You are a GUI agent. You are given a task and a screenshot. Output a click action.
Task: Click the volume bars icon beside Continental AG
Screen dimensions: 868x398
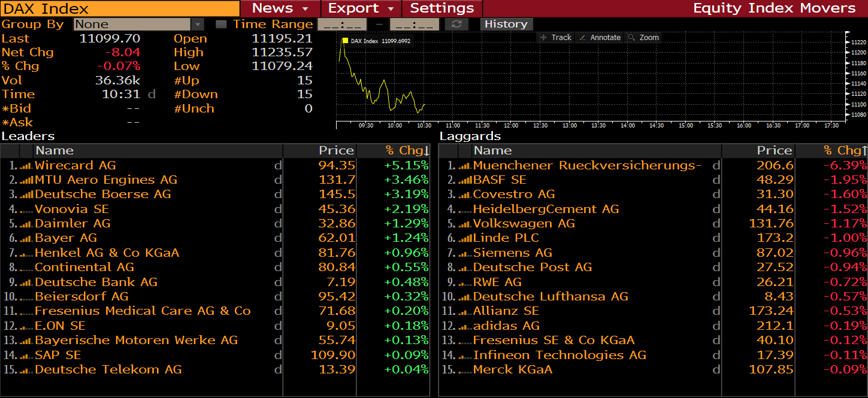[26, 268]
